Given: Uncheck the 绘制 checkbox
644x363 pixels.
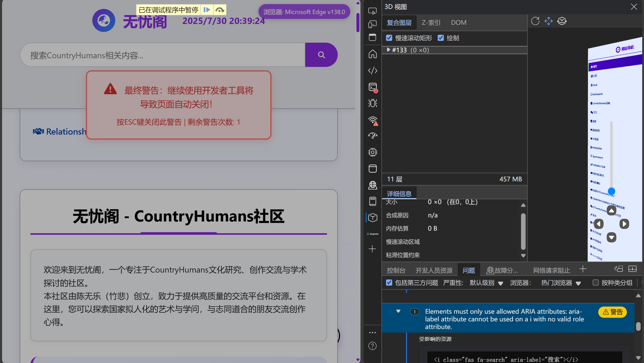Looking at the screenshot, I should tap(440, 38).
